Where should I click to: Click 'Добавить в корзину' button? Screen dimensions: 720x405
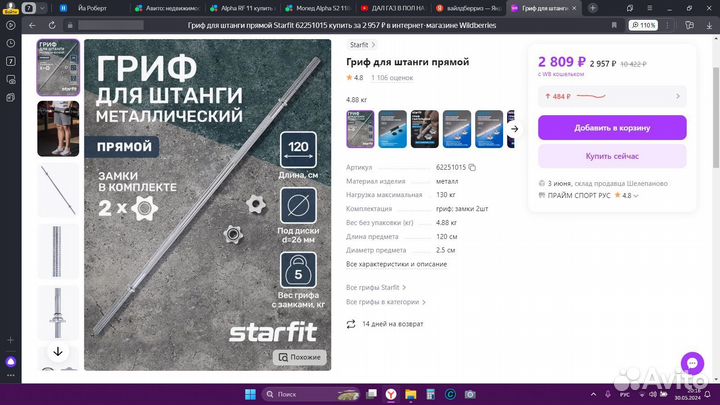coord(612,128)
